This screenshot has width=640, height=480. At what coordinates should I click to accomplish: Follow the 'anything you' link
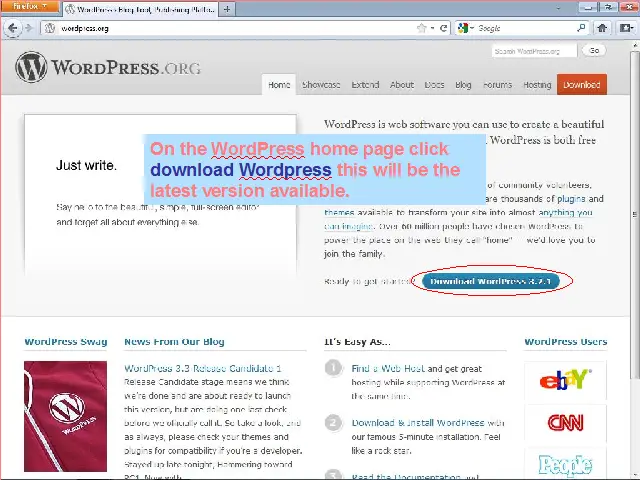[565, 213]
